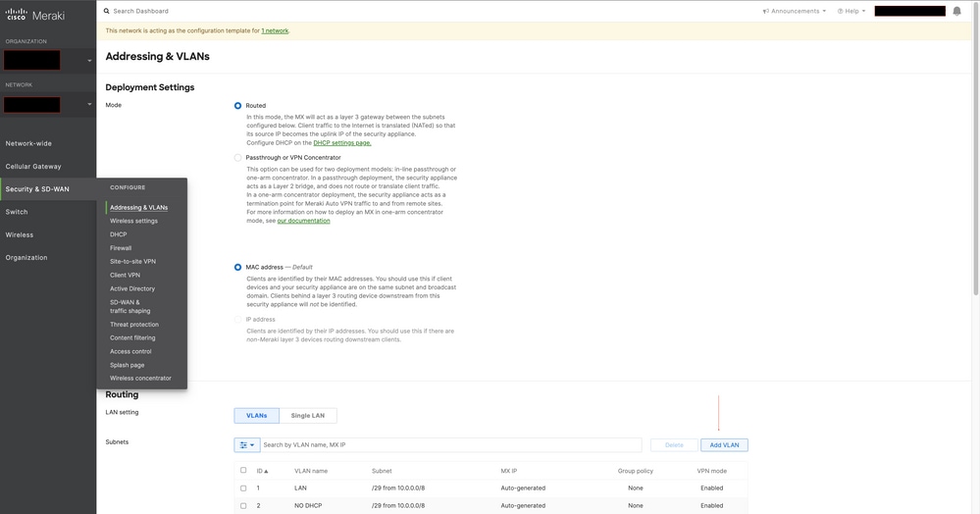
Task: Open the Help dropdown menu
Action: tap(851, 11)
